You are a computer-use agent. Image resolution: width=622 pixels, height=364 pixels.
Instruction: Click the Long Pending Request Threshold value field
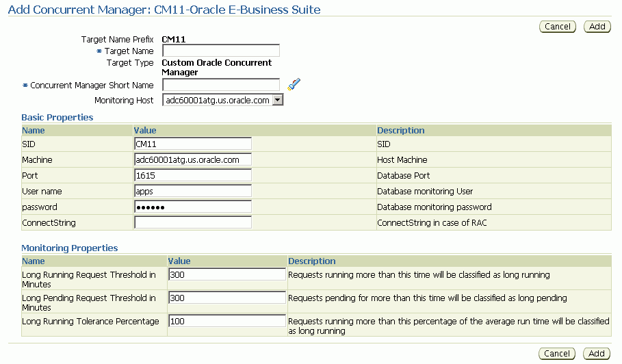pos(227,298)
